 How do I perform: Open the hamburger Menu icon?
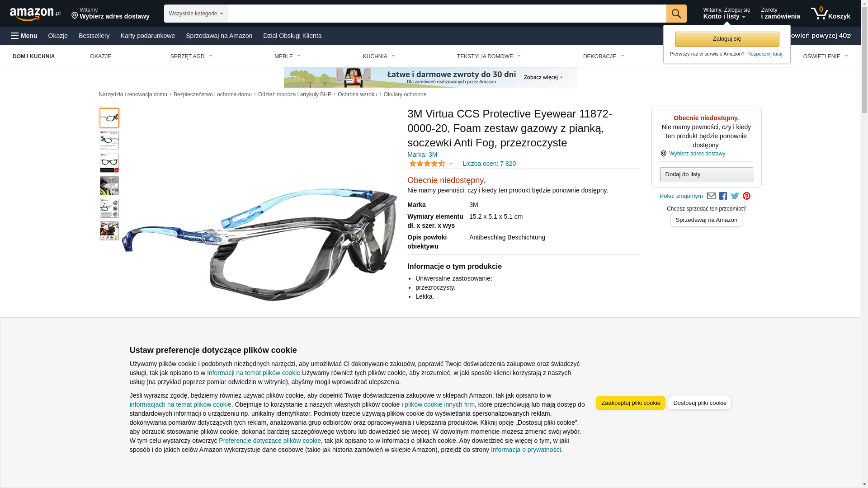(x=15, y=36)
